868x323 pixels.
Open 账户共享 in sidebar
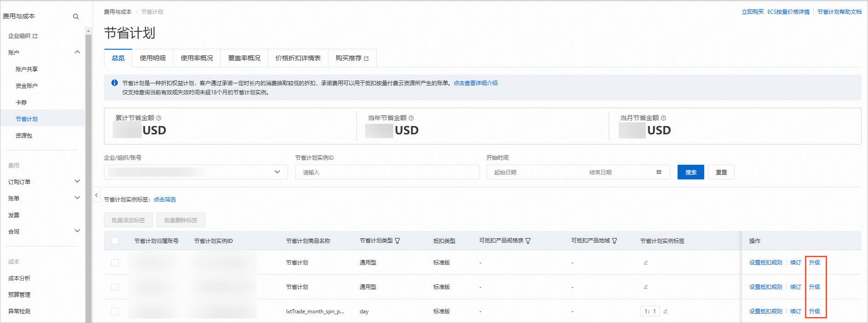(27, 69)
